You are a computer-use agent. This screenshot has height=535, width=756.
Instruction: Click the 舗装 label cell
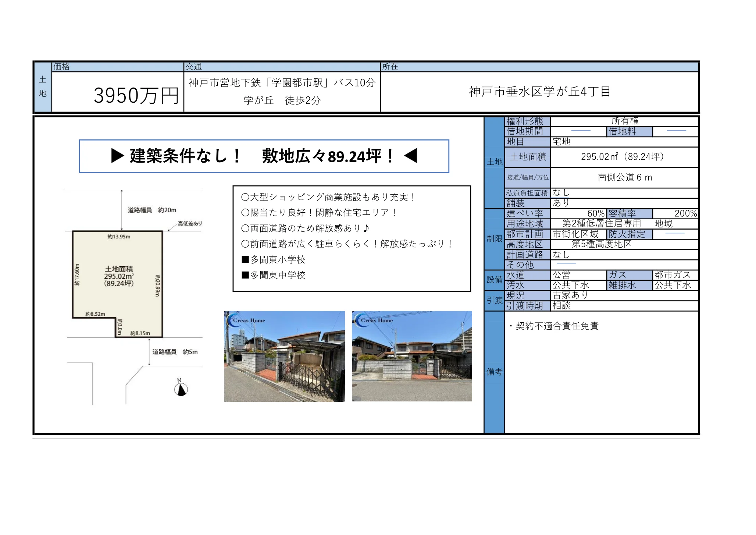(528, 203)
